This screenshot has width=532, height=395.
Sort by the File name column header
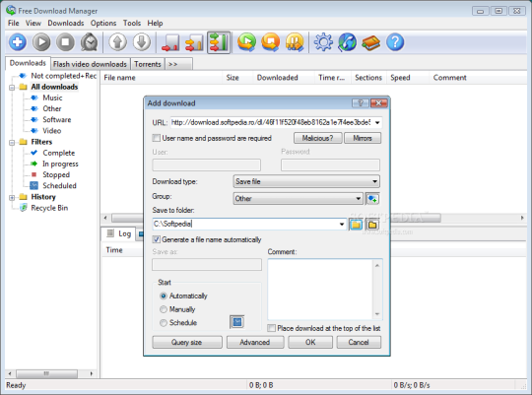[x=162, y=78]
